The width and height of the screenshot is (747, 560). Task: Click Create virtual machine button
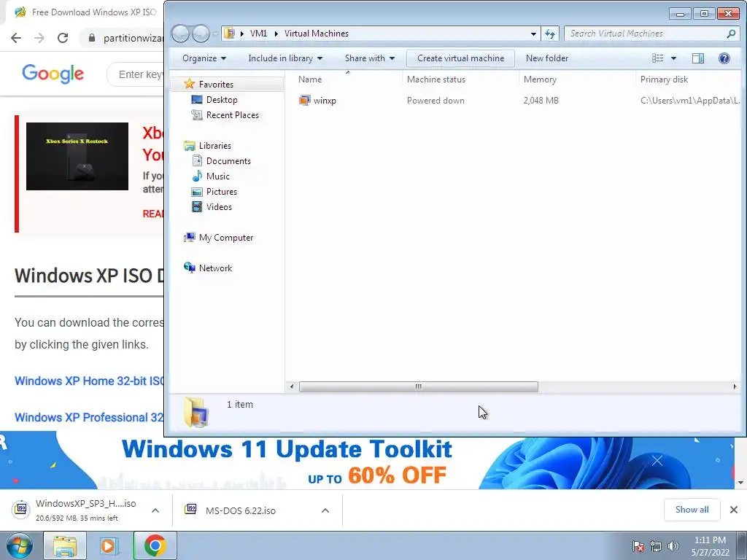point(460,58)
